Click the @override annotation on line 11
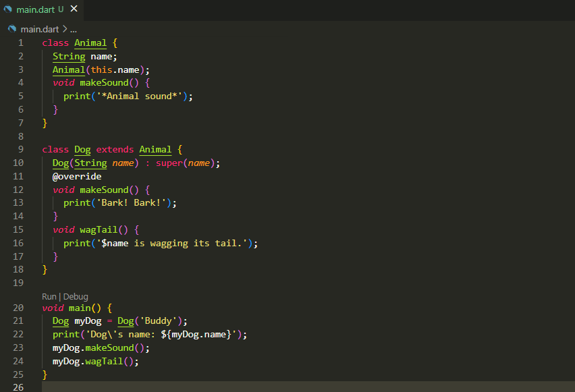 coord(76,175)
